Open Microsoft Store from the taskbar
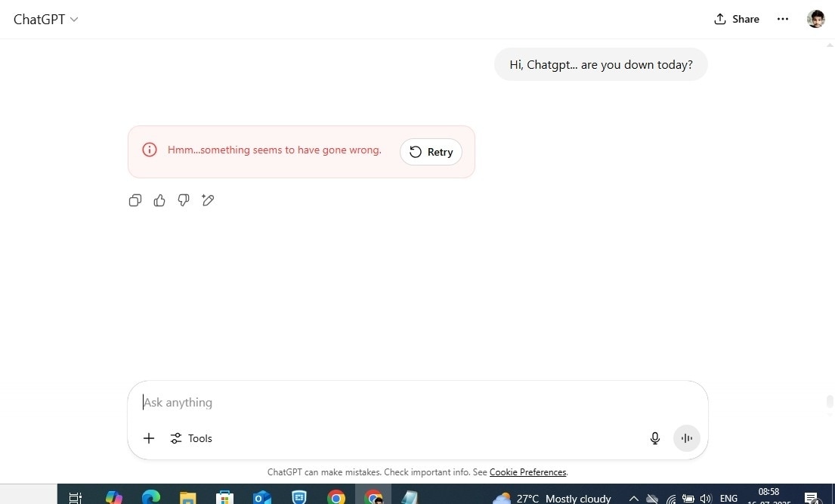Image resolution: width=835 pixels, height=504 pixels. pyautogui.click(x=224, y=498)
